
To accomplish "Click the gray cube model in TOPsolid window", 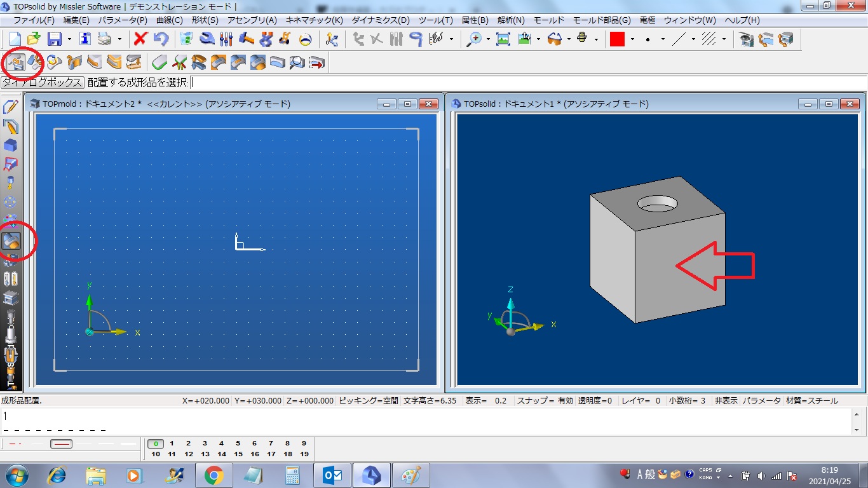I will pos(658,249).
